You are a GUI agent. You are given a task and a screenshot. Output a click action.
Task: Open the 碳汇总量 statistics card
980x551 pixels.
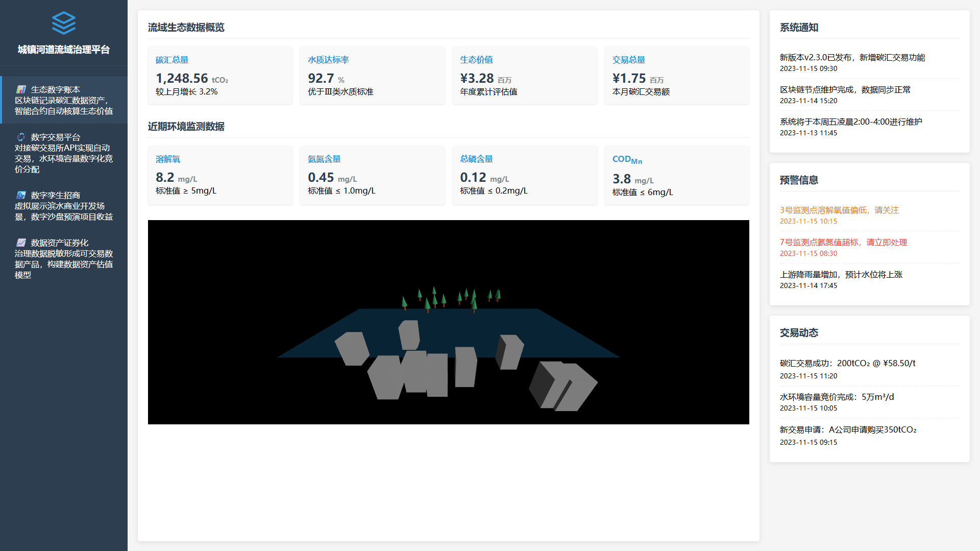[x=220, y=76]
